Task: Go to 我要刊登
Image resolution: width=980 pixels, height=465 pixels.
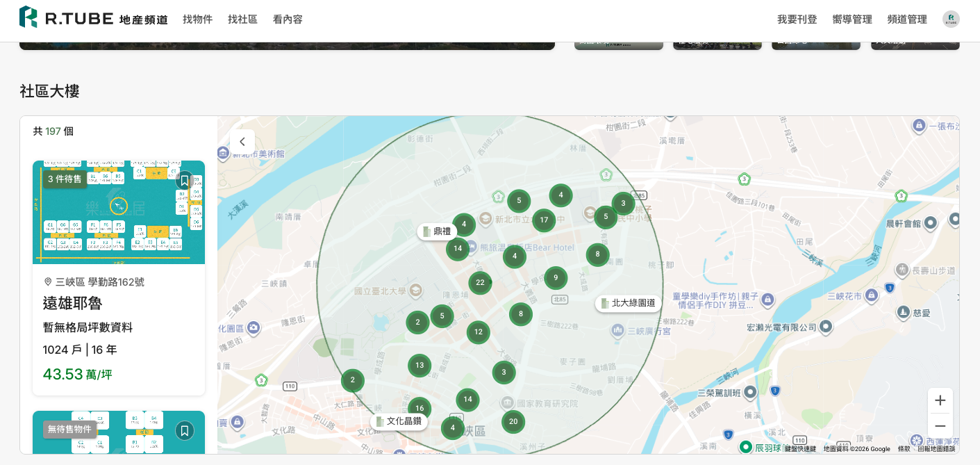Action: coord(797,19)
